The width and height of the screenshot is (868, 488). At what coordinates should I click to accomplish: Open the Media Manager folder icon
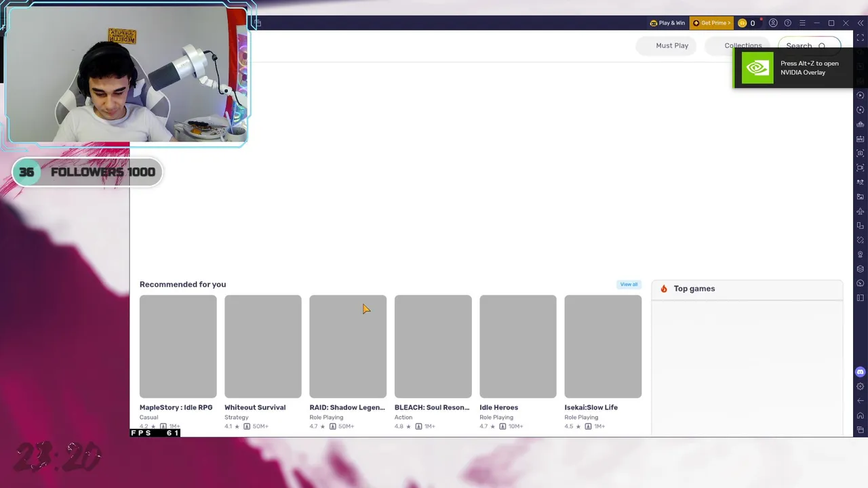pos(861,197)
